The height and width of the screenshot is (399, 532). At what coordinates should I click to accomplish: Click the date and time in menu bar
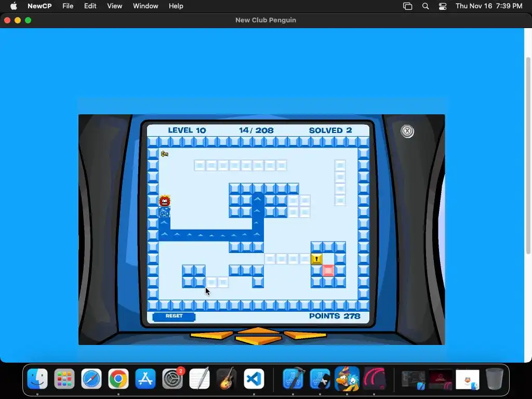[x=489, y=6]
